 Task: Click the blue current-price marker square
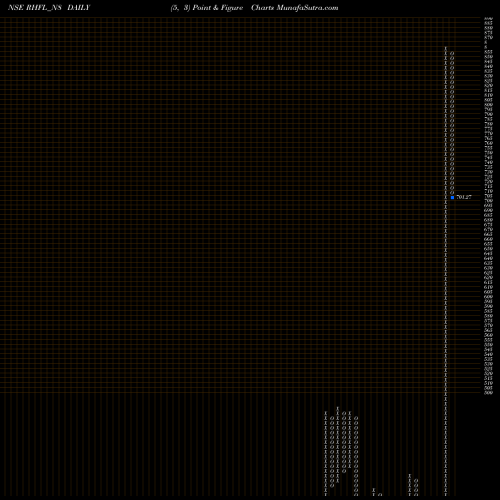[452, 197]
